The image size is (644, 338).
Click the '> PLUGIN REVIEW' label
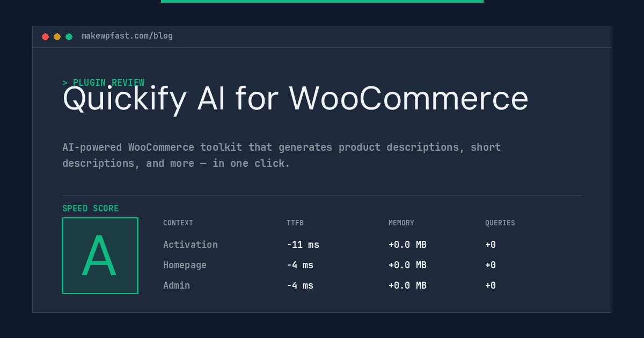104,83
